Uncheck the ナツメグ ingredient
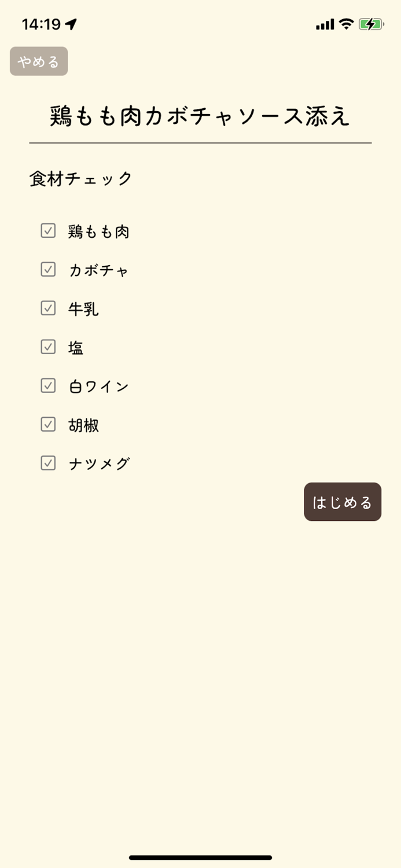Screen dimensions: 401x868 click(x=48, y=463)
